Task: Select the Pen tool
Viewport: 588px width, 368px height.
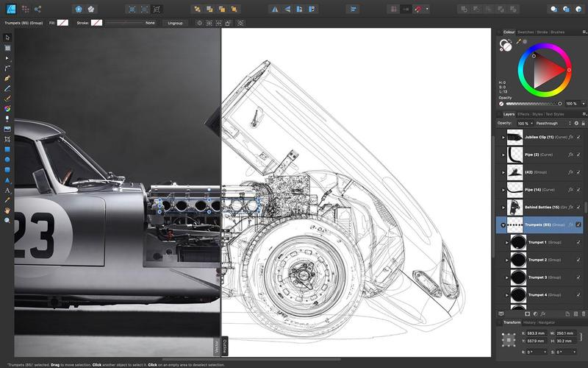Action: (x=7, y=78)
